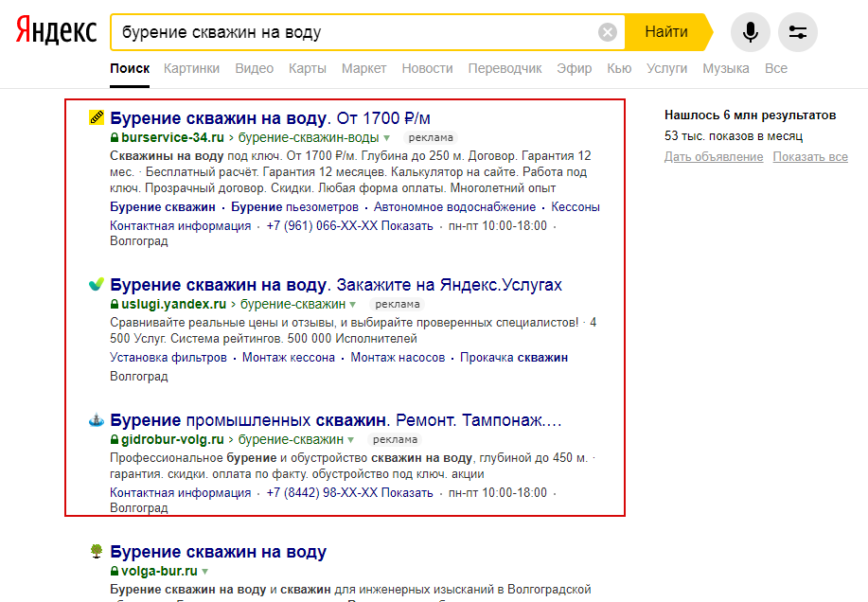Open burservice-34.ru 'Контактная информация' link

coord(181,225)
